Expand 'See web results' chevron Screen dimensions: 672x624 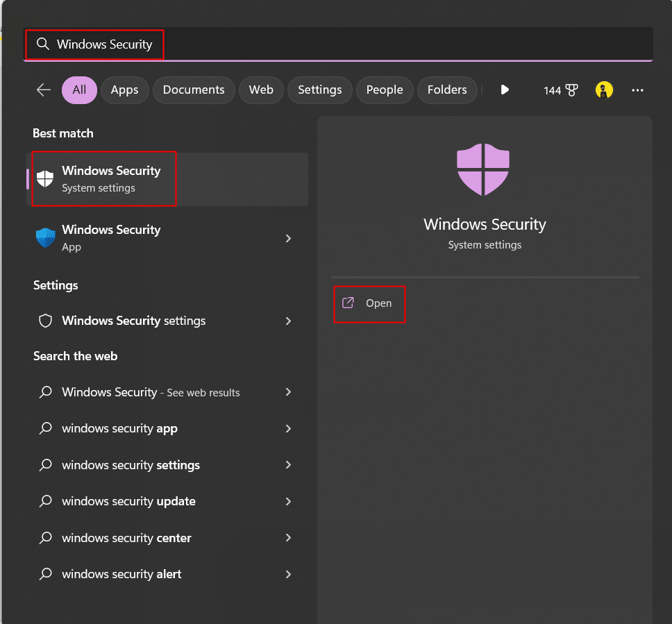click(x=288, y=392)
